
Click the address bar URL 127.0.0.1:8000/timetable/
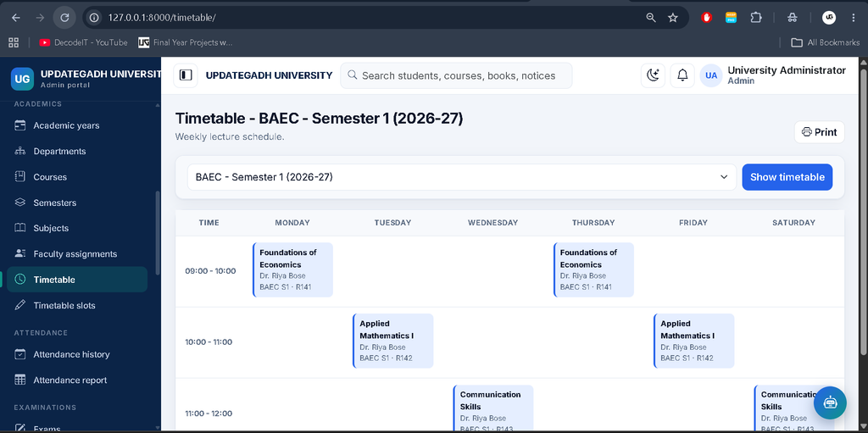click(162, 18)
